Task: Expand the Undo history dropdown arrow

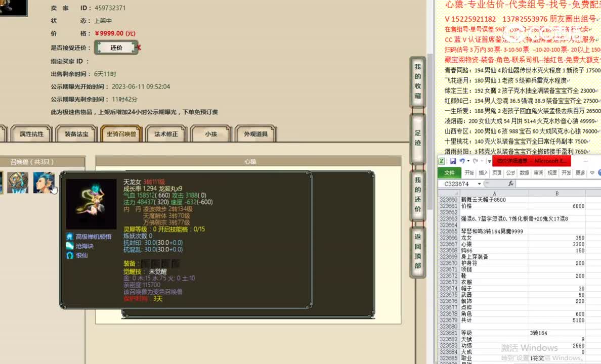Action: pyautogui.click(x=468, y=161)
